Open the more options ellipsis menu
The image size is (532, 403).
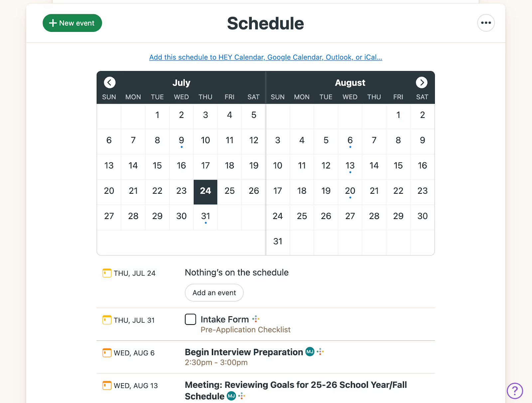486,23
